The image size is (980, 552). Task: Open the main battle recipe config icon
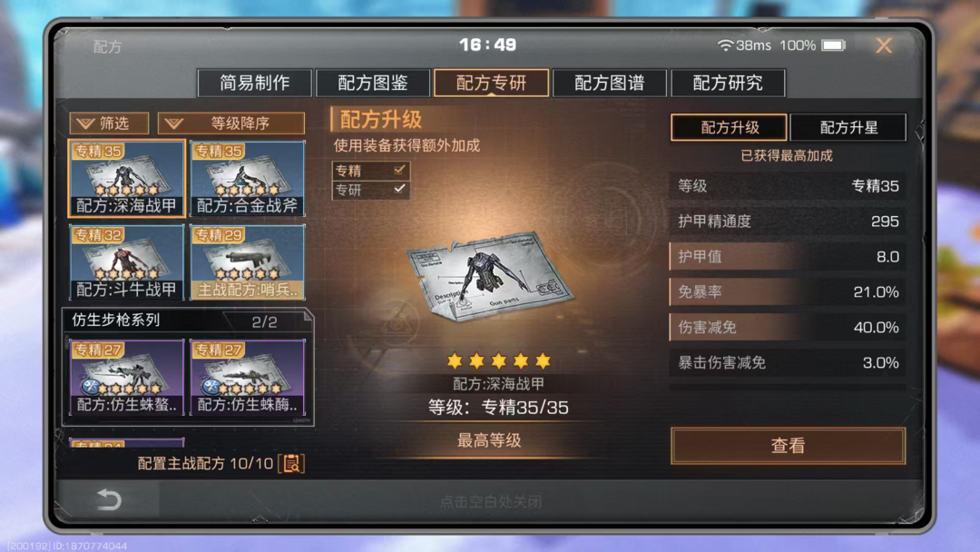click(x=291, y=463)
